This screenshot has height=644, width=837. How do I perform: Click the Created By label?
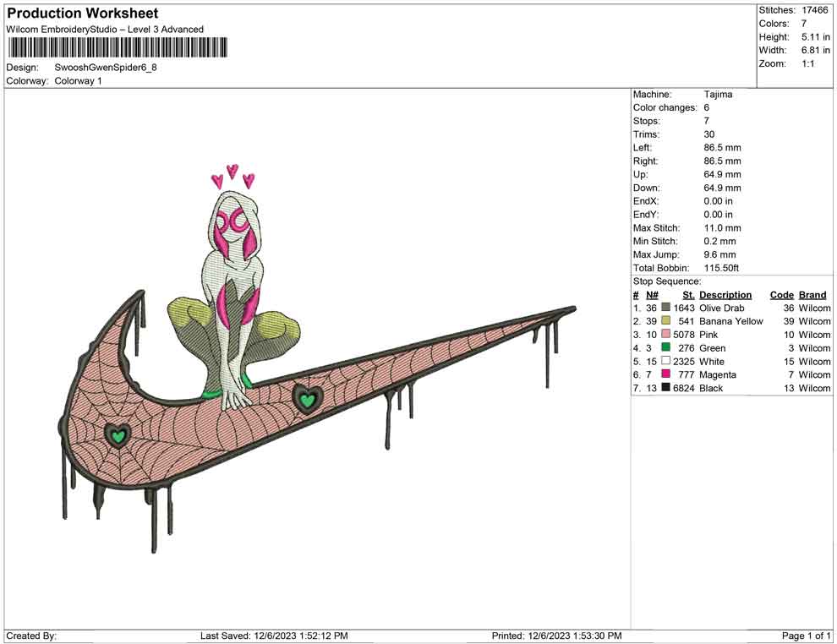point(31,636)
